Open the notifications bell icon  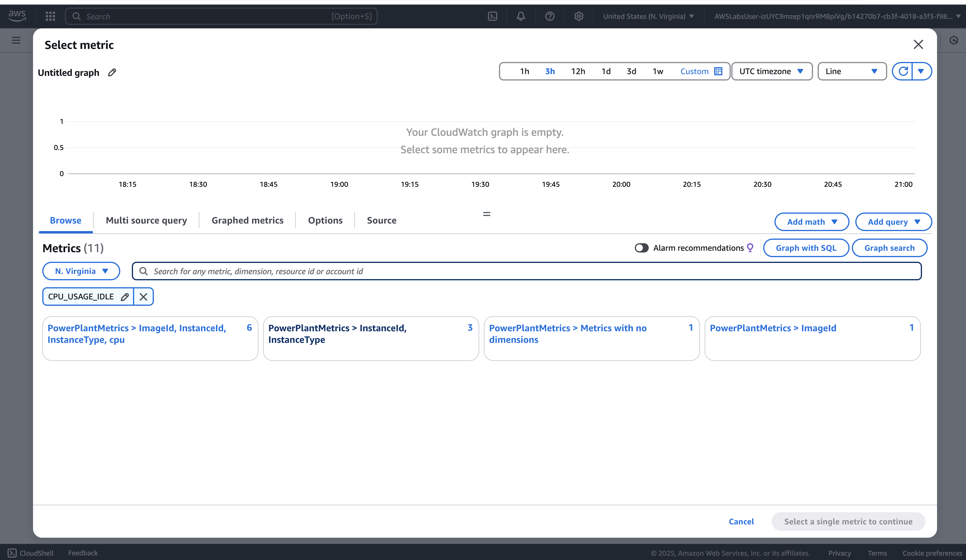click(x=521, y=16)
